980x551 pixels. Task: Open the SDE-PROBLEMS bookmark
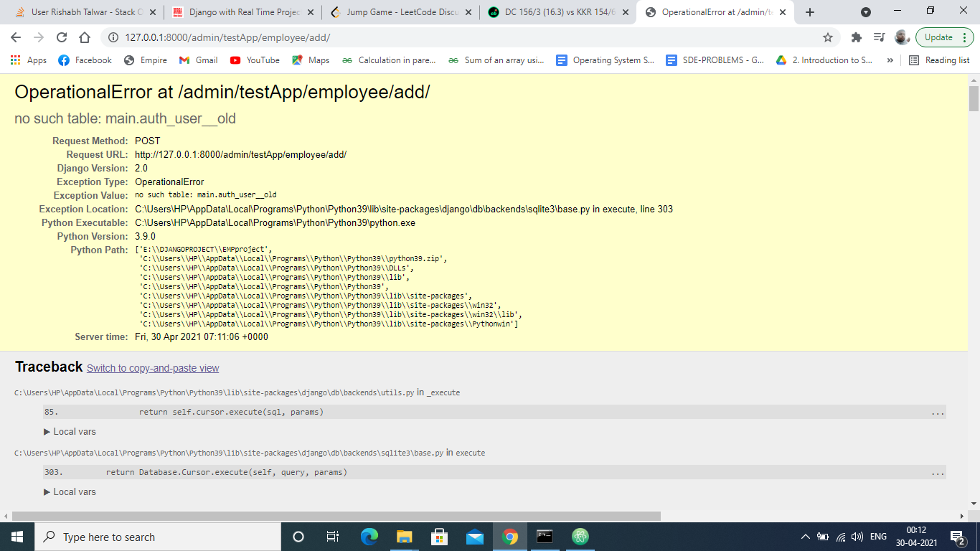tap(715, 60)
